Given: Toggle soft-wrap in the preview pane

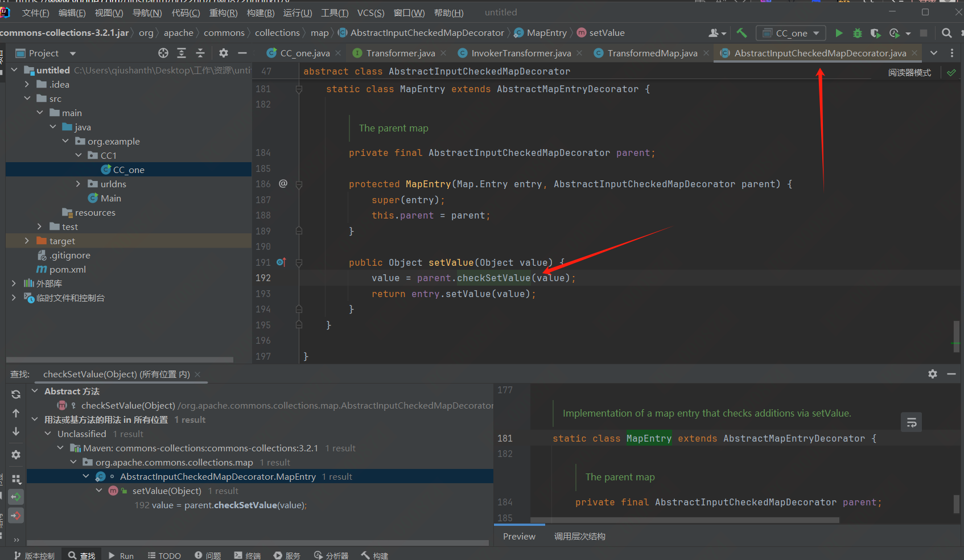Looking at the screenshot, I should [911, 422].
